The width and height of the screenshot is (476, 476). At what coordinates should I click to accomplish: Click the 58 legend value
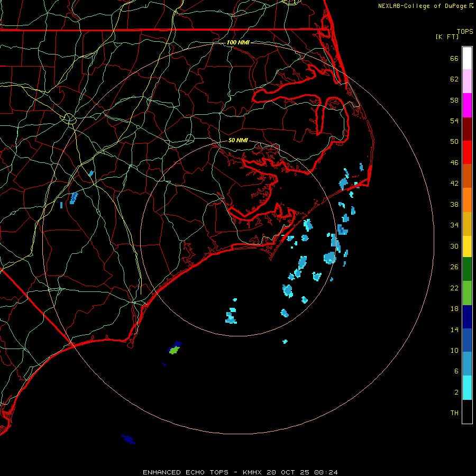454,100
